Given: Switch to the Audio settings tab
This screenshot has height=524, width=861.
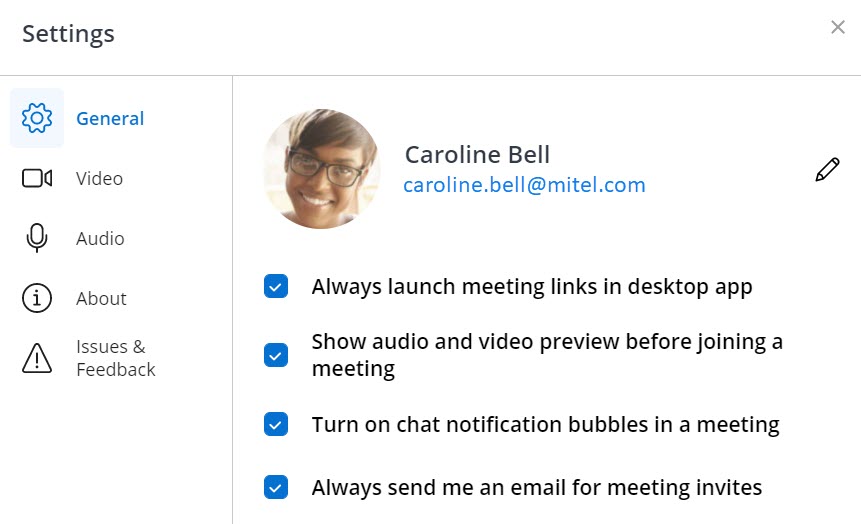Looking at the screenshot, I should 100,238.
